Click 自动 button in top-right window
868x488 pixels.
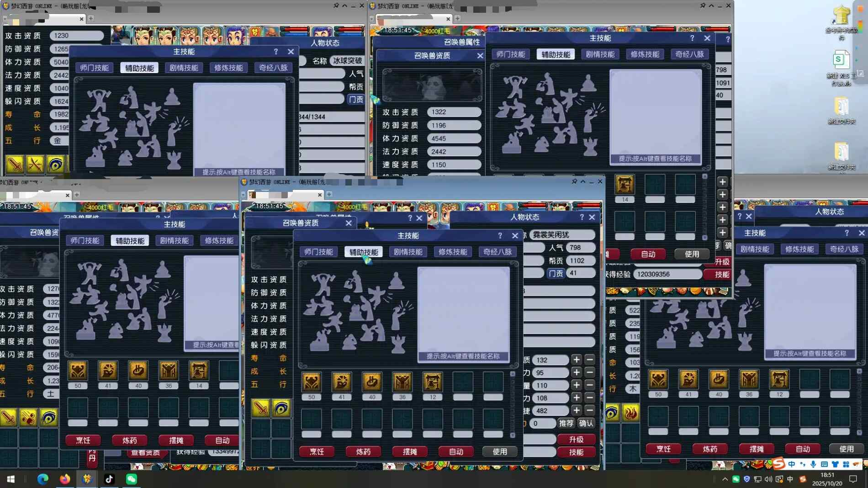point(648,254)
